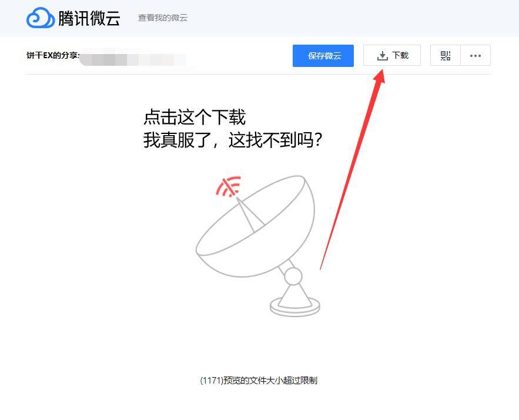Open the 查看我的微云 link
The image size is (519, 420).
(x=163, y=18)
